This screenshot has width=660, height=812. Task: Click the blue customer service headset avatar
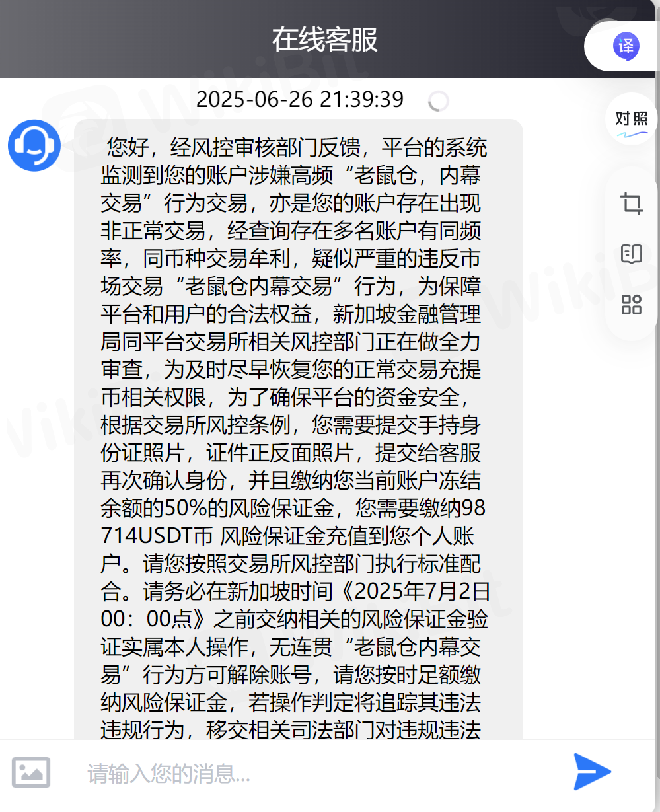coord(34,145)
